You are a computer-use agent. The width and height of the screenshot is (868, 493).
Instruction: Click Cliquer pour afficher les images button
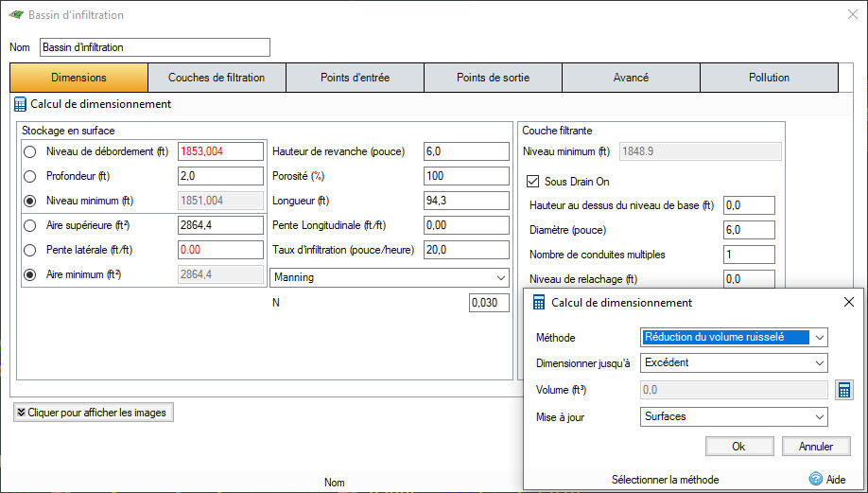pyautogui.click(x=94, y=413)
